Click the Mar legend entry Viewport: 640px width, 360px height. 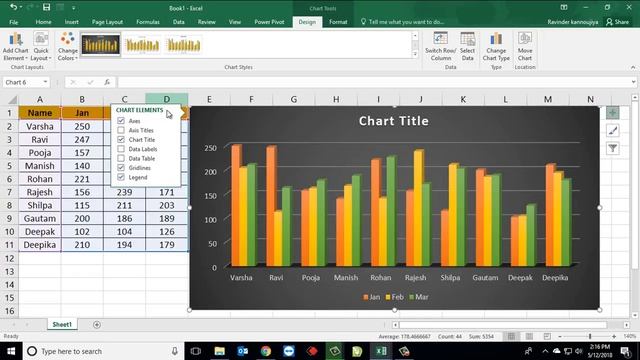pos(419,297)
